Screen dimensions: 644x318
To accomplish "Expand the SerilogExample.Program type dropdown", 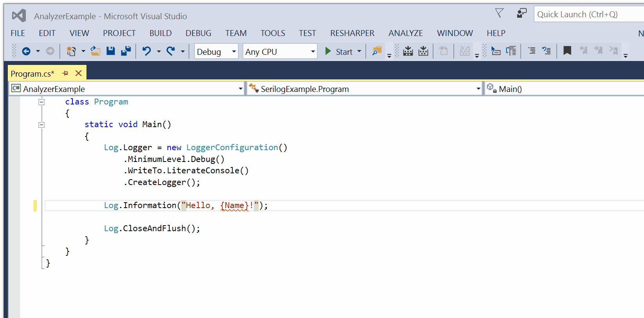I will pyautogui.click(x=478, y=89).
